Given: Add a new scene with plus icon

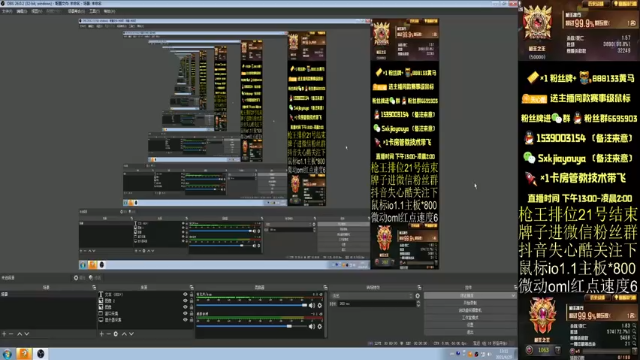Looking at the screenshot, I should tap(4, 334).
